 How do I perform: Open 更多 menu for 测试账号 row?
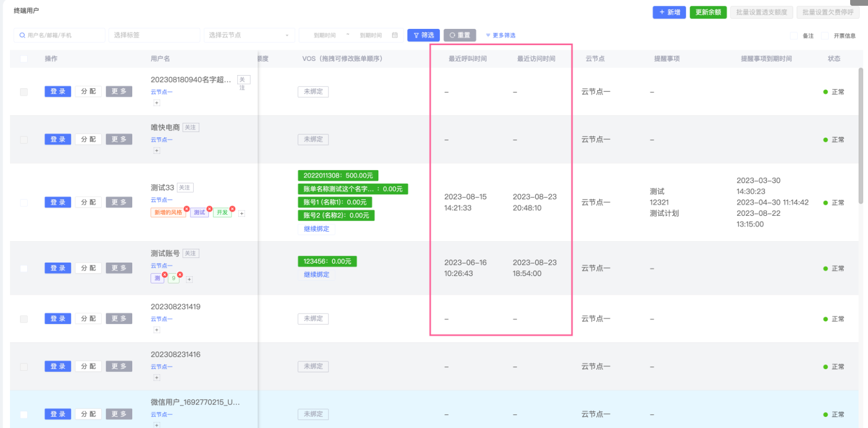119,268
